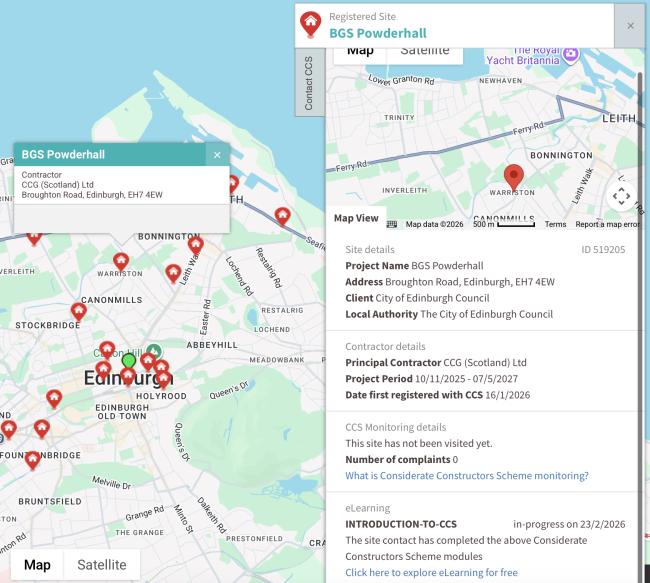Viewport: 650px width, 583px height.
Task: Open the Contact CCS side tab
Action: point(309,83)
